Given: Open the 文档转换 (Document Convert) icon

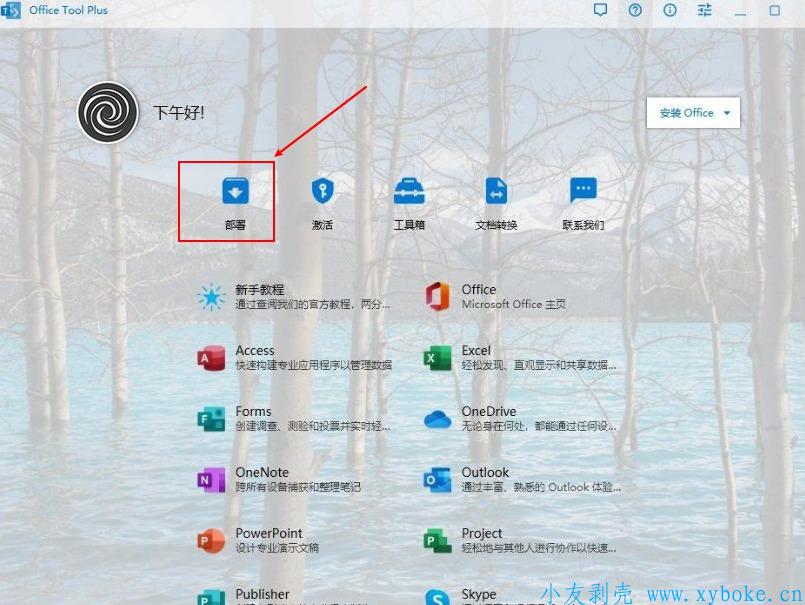Looking at the screenshot, I should (496, 192).
